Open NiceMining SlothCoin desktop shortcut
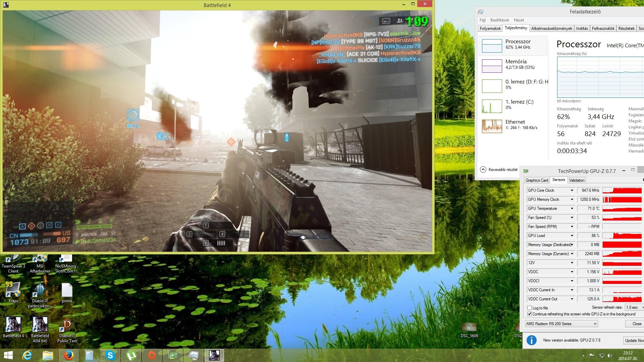Screen dimensions: 644x362 [67, 264]
